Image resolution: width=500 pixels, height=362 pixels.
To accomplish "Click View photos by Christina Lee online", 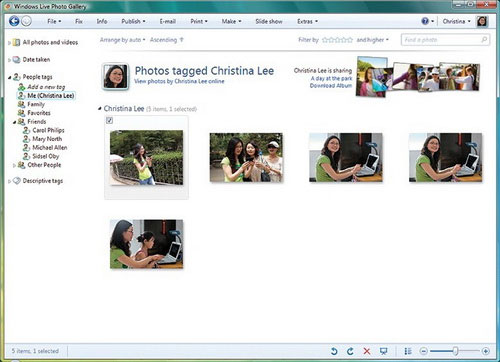I will coord(179,81).
